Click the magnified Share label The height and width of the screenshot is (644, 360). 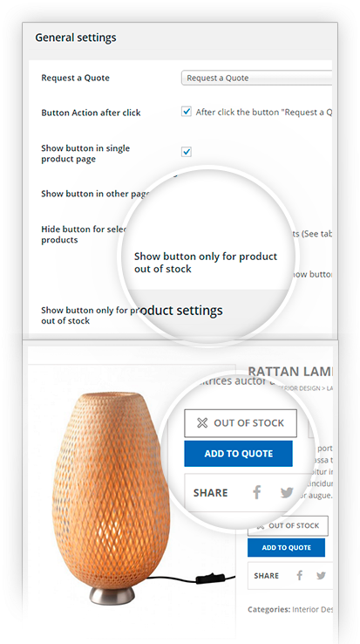click(211, 492)
